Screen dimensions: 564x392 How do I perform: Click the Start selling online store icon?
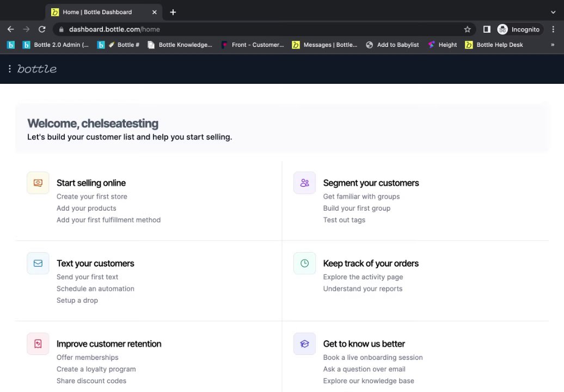coord(38,183)
